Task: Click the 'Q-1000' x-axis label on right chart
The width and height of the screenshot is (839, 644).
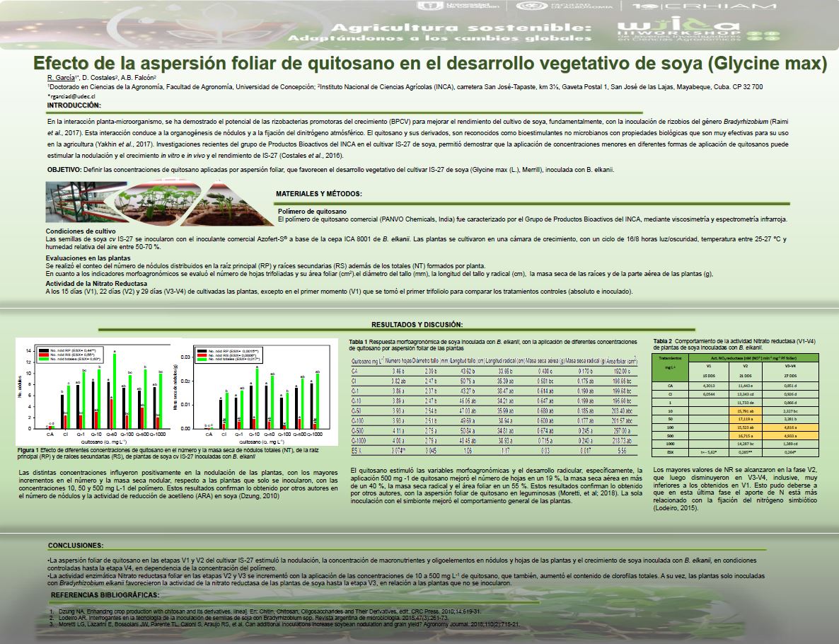Action: (x=314, y=434)
